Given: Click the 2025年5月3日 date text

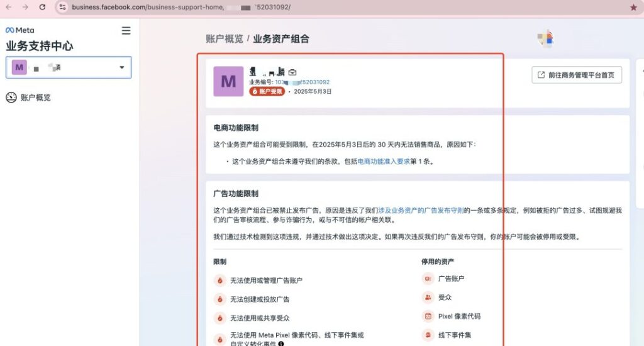Looking at the screenshot, I should (313, 92).
